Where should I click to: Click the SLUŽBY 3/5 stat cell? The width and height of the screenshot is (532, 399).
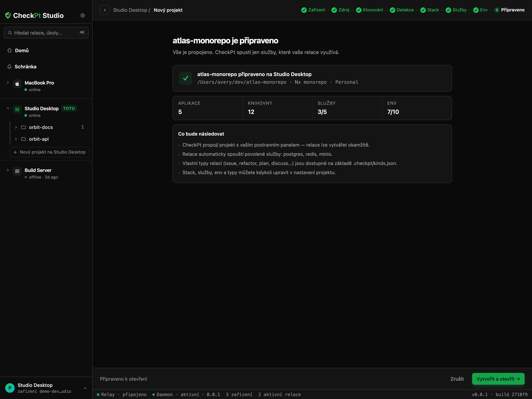[347, 108]
